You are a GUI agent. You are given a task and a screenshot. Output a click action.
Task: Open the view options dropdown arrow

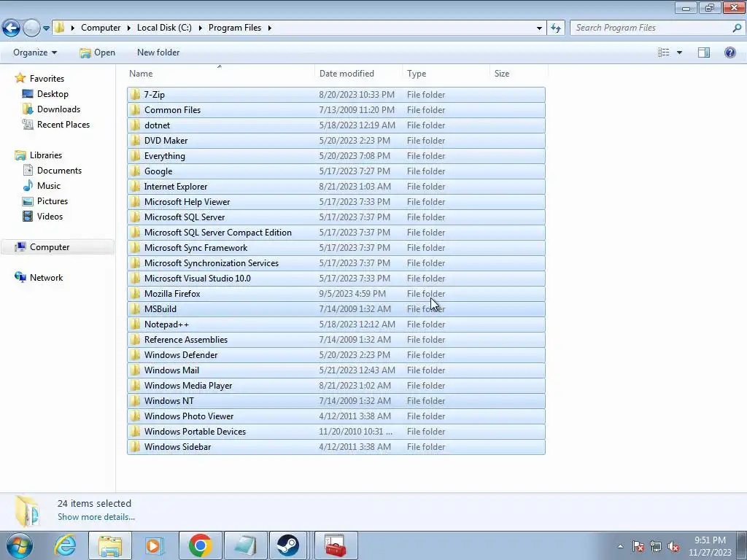click(x=679, y=52)
